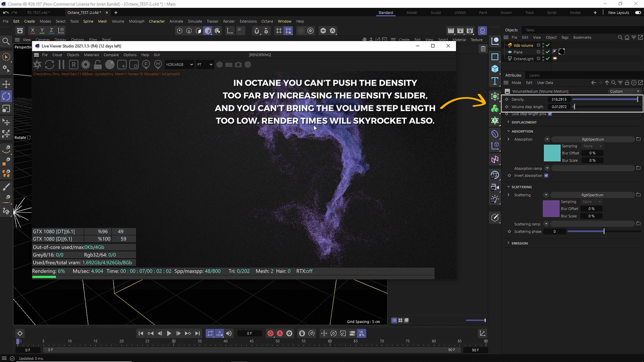Click the teal Absorption color swatch
The height and width of the screenshot is (362, 644).
point(552,153)
